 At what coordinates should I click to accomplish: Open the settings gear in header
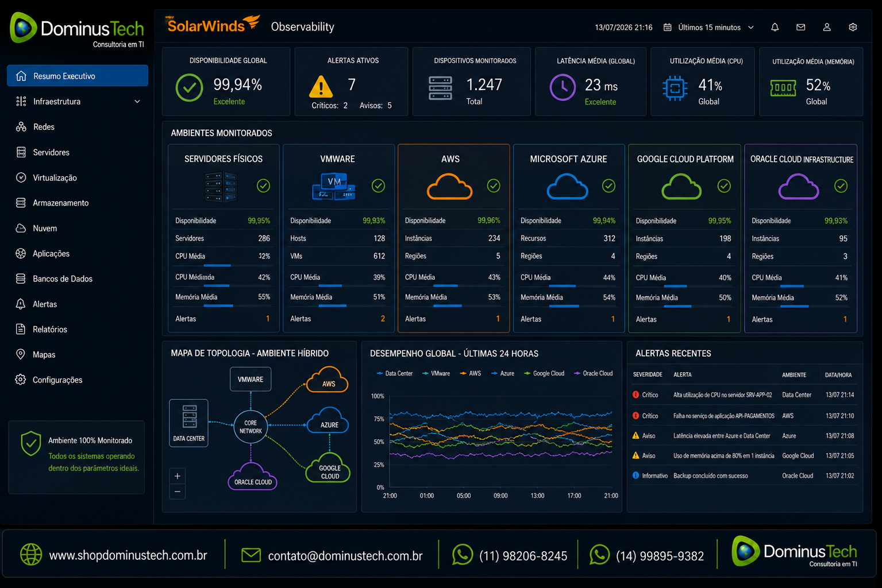[x=853, y=27]
